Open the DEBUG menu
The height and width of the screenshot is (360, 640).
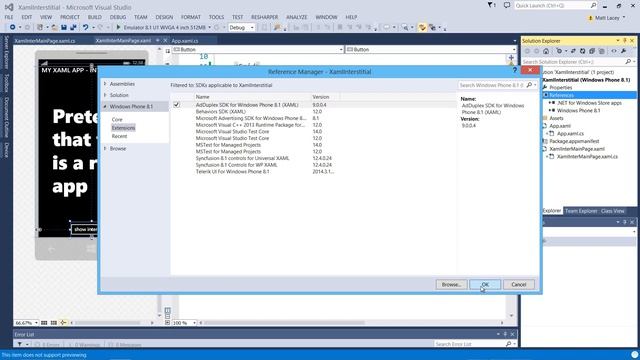[118, 17]
